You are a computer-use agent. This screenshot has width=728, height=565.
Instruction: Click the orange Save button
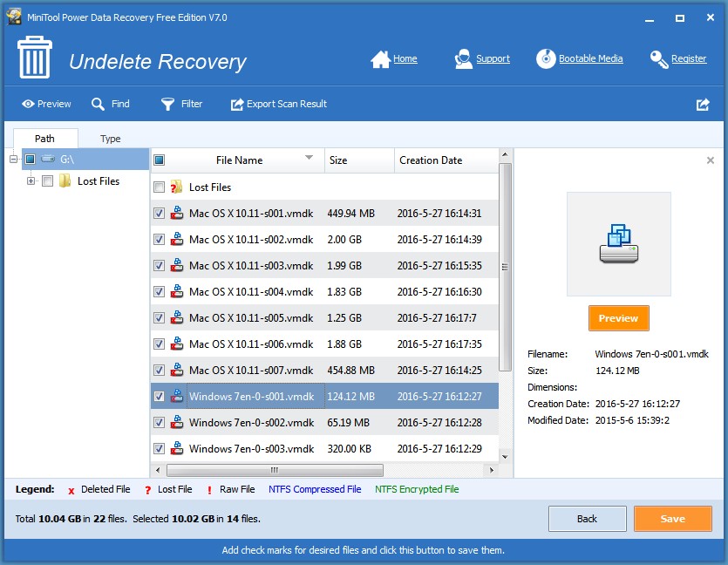pos(673,519)
